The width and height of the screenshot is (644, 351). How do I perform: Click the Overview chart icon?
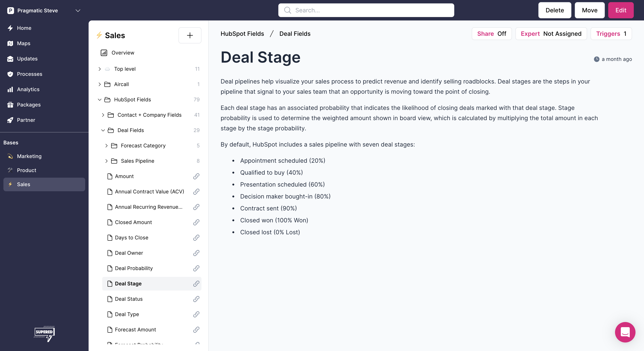104,53
